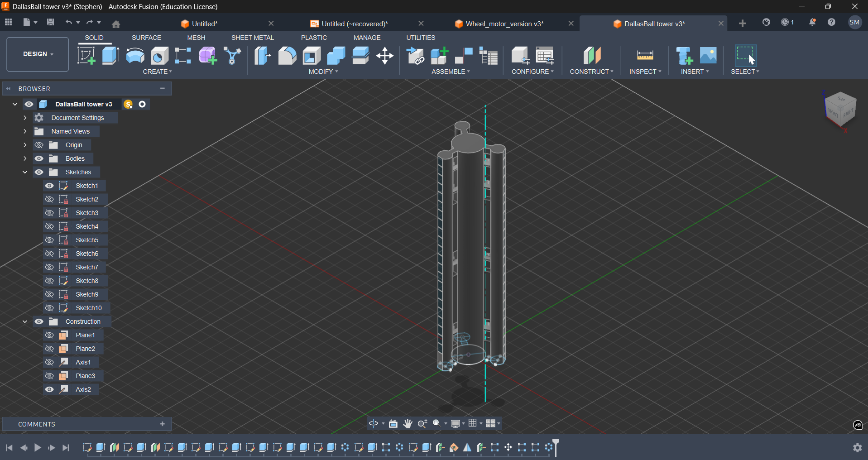Show Sketch2 using its eye icon
Screen dimensions: 868x460
point(49,199)
